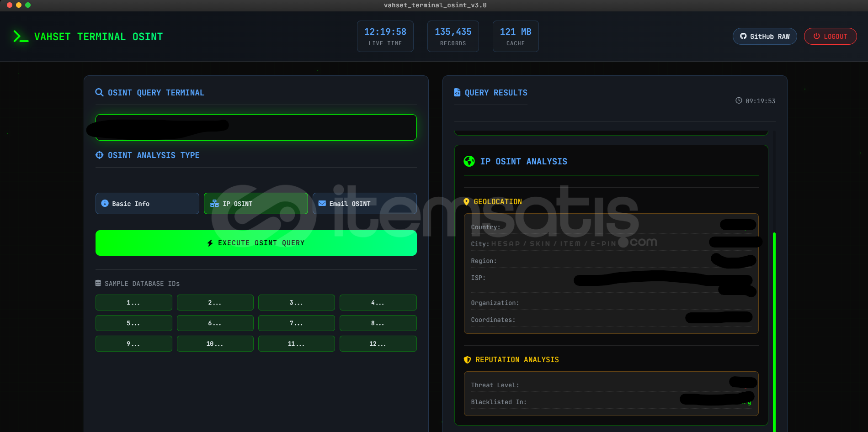Choose sample database ID 7...
868x432 pixels.
tap(297, 323)
